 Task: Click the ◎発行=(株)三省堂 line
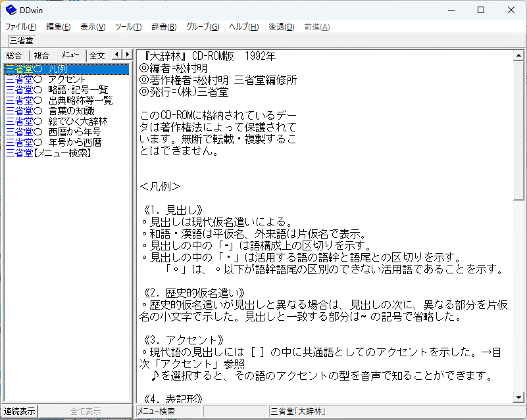pyautogui.click(x=184, y=91)
